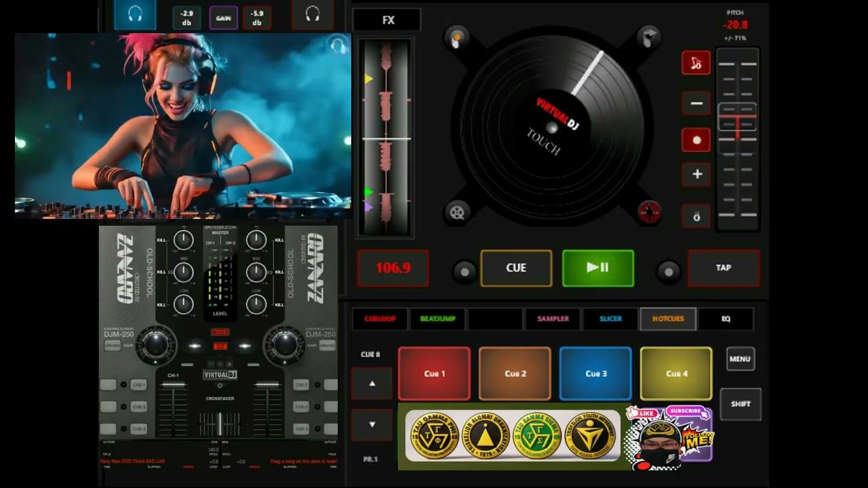Click the film reel video icon

458,213
